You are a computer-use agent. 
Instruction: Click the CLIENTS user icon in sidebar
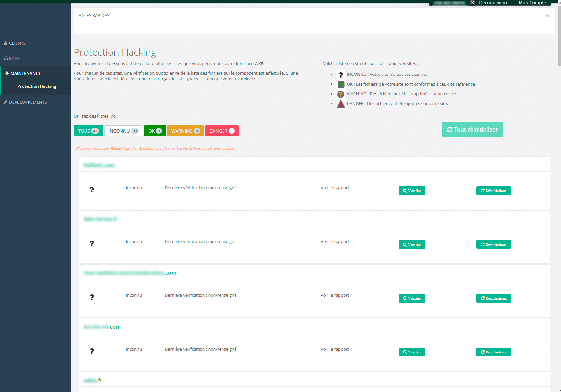click(x=6, y=43)
